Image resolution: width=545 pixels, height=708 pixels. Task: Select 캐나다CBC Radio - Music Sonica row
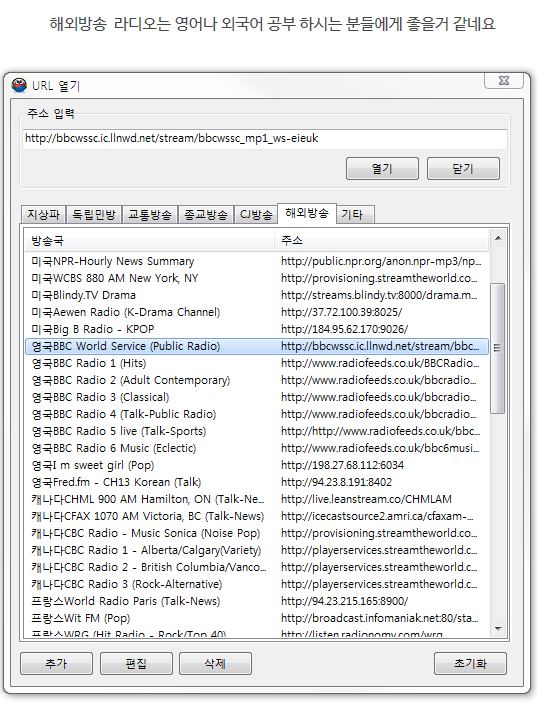click(257, 533)
